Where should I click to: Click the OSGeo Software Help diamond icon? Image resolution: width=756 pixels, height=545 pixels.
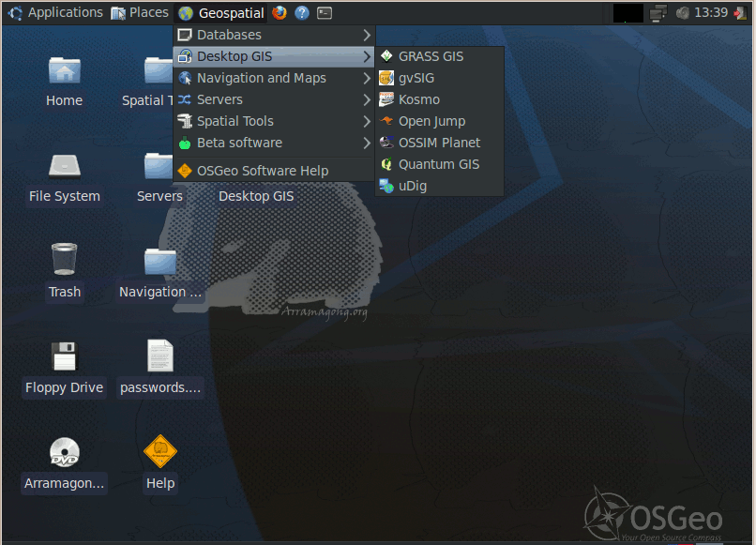[x=185, y=171]
